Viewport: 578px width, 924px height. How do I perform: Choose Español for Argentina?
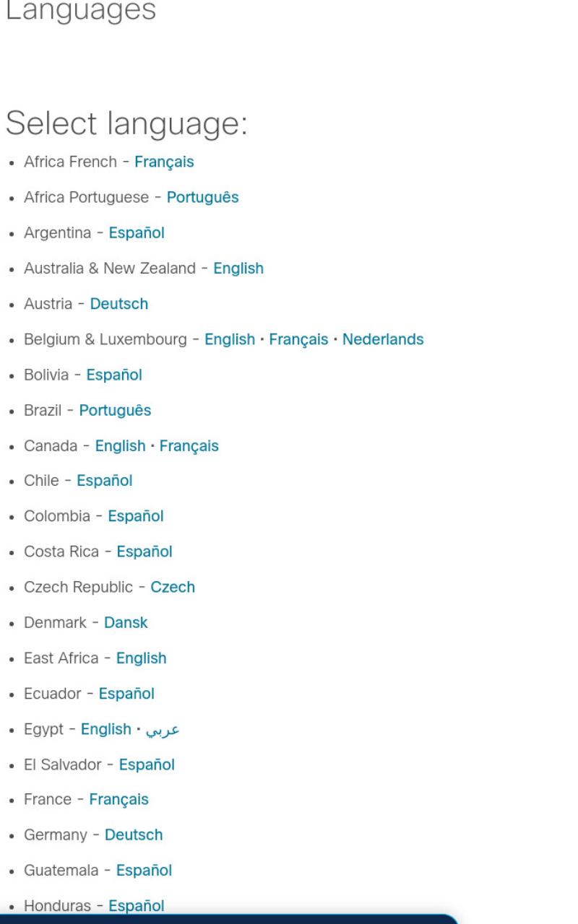coord(137,233)
